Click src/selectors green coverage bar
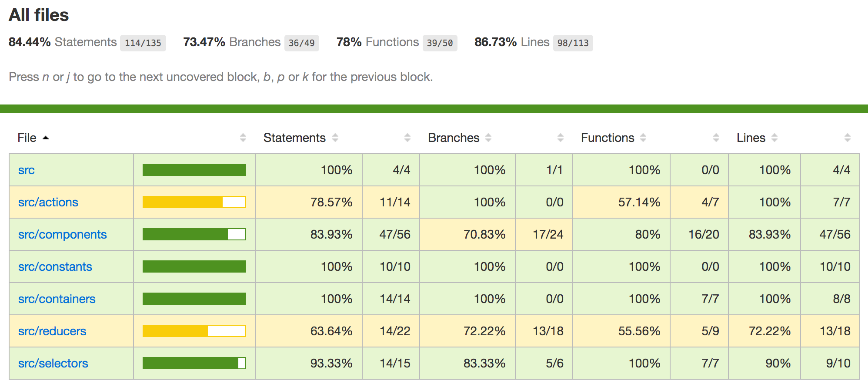This screenshot has height=391, width=868. pos(194,363)
